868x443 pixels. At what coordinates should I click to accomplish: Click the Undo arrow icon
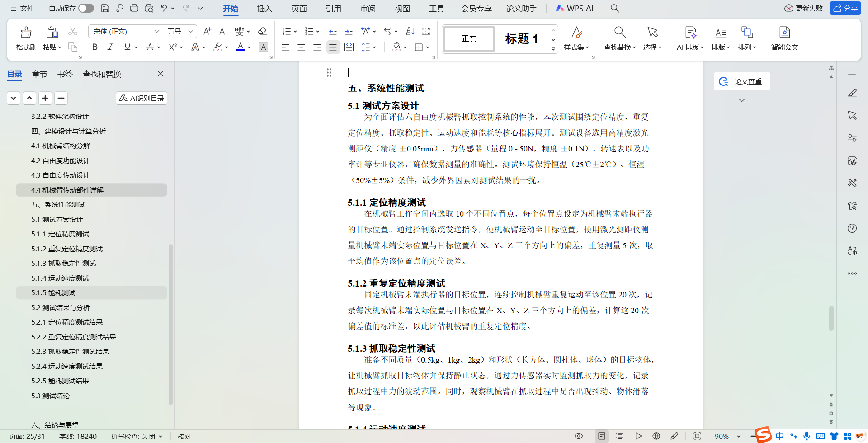[x=164, y=8]
